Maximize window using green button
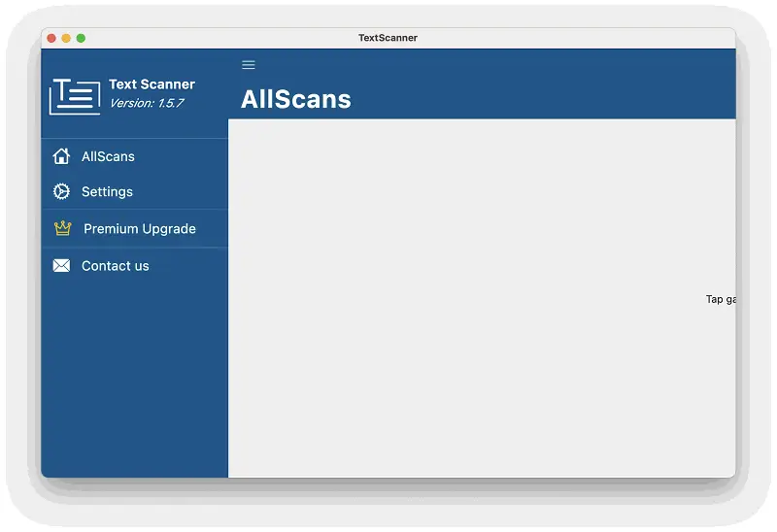 [81, 38]
